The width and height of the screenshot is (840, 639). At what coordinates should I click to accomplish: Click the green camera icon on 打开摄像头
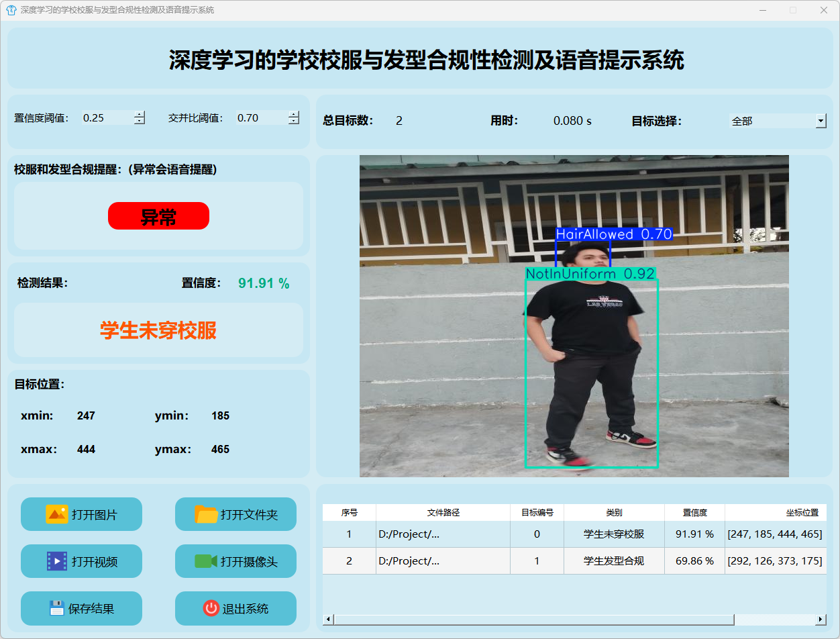tap(205, 560)
